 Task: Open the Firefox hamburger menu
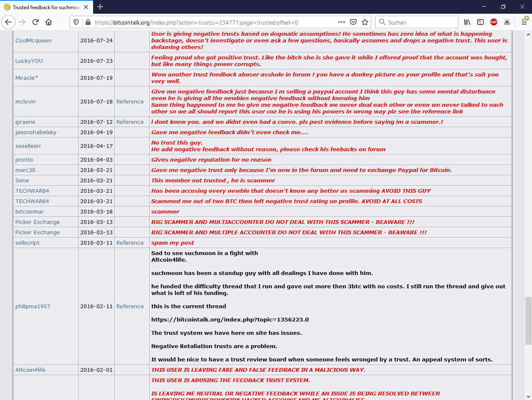pos(524,22)
